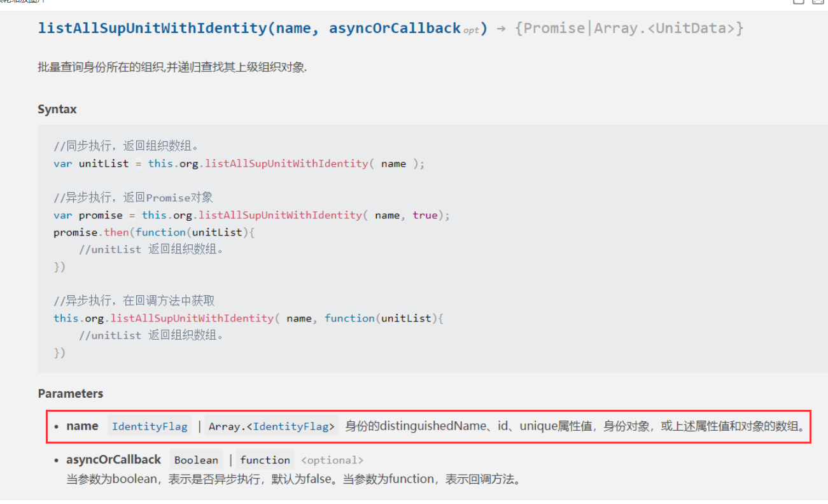The width and height of the screenshot is (828, 504).
Task: Click the 'var unitList =' code line
Action: (239, 164)
